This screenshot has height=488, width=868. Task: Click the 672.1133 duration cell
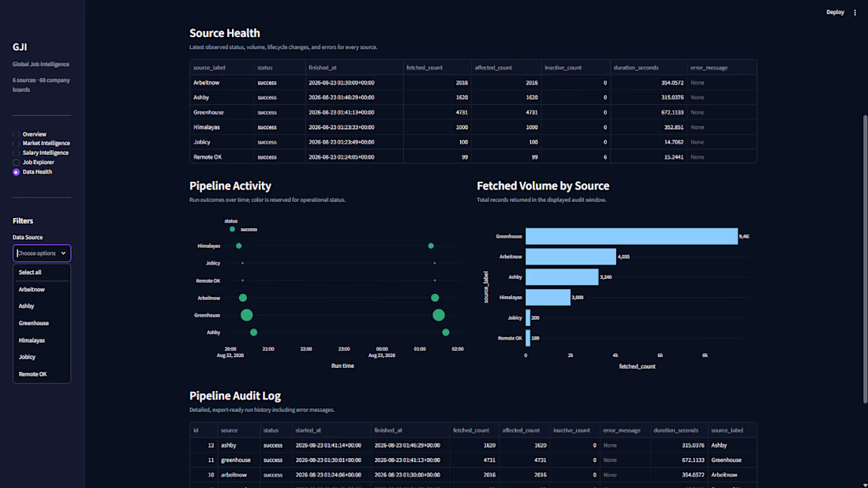coord(649,112)
